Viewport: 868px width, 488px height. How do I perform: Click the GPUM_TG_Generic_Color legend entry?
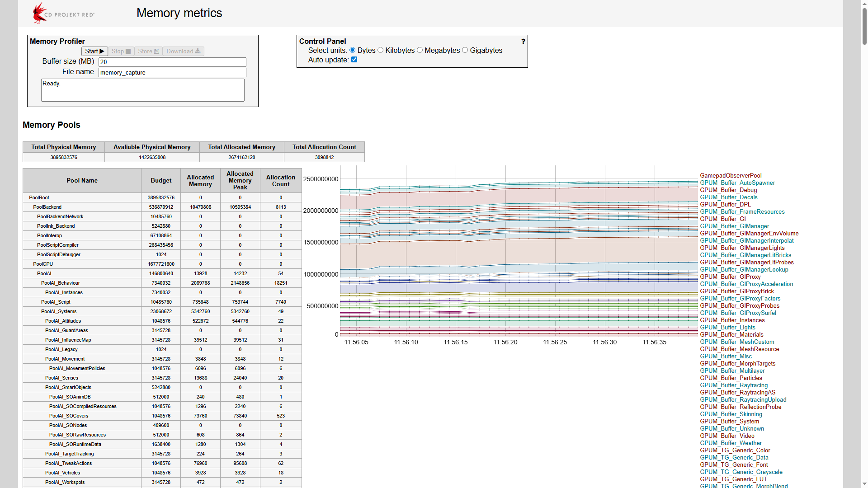coord(735,450)
